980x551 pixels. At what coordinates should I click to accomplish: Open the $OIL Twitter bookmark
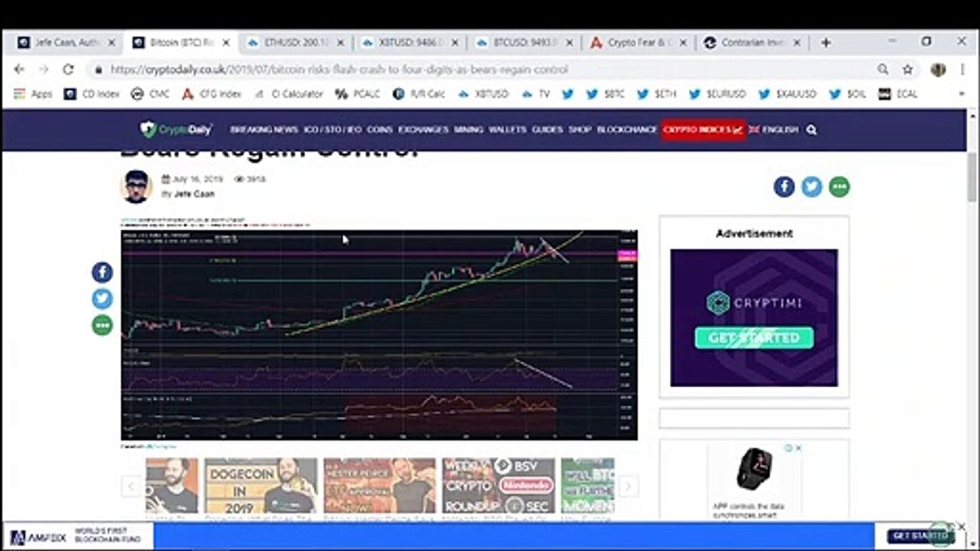pos(847,94)
